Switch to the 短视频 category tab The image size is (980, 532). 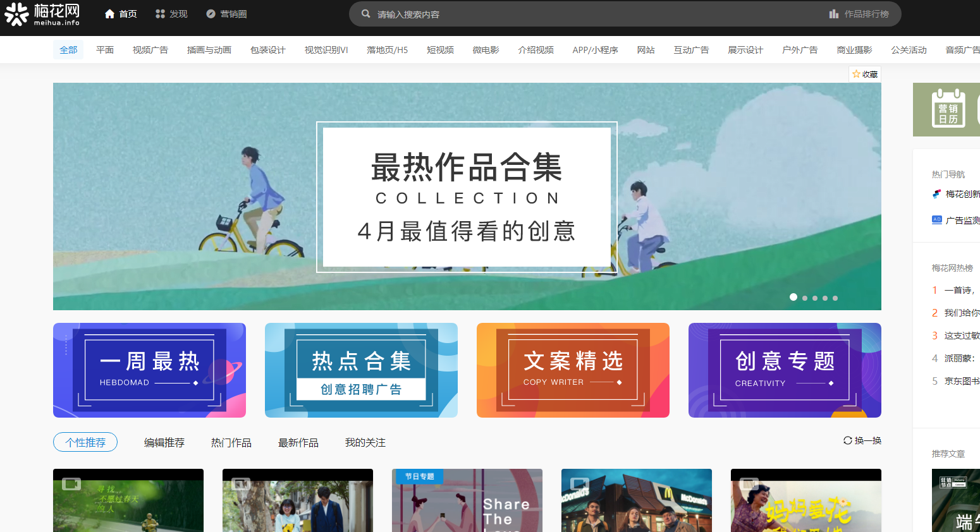tap(440, 49)
